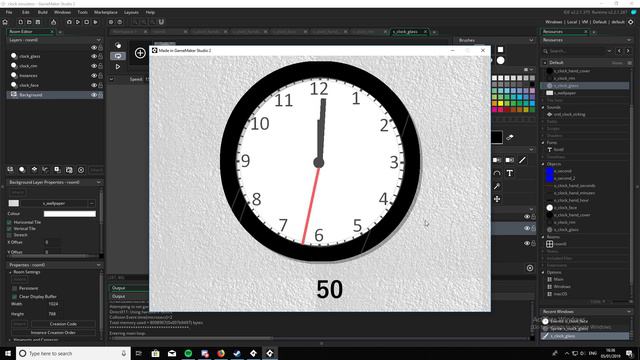Viewport: 640px width, 360px height.
Task: Open Microsoft Store from the taskbar
Action: (156, 353)
